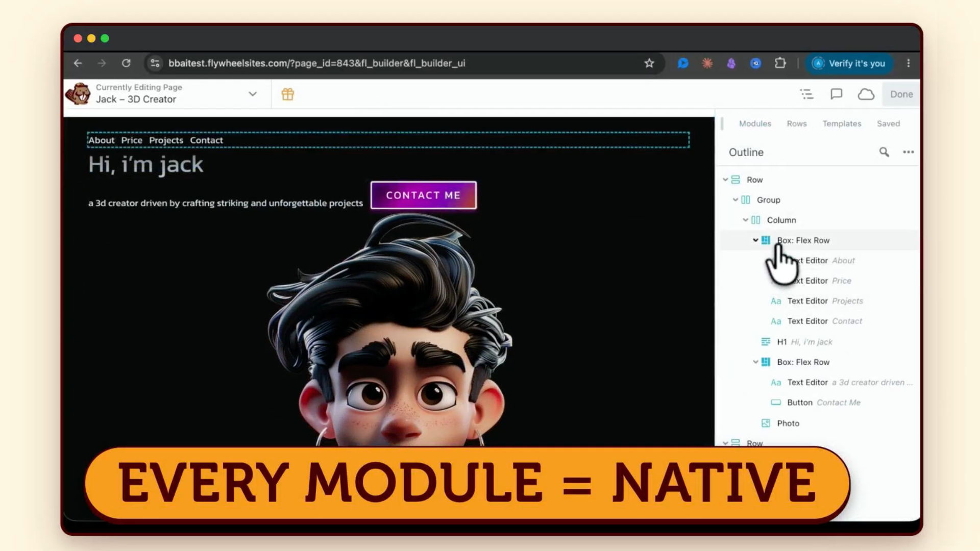Click the Aa icon beside Text Editor Contact

tap(776, 321)
